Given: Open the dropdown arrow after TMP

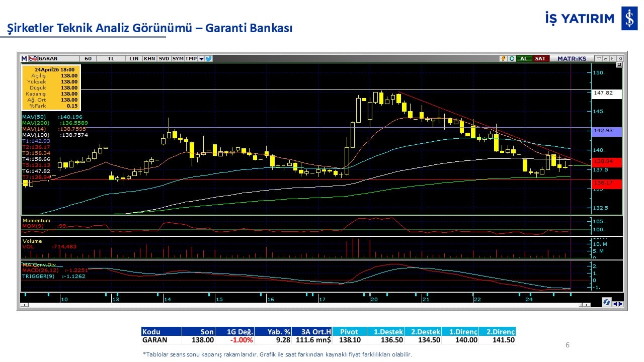Looking at the screenshot, I should (x=201, y=58).
